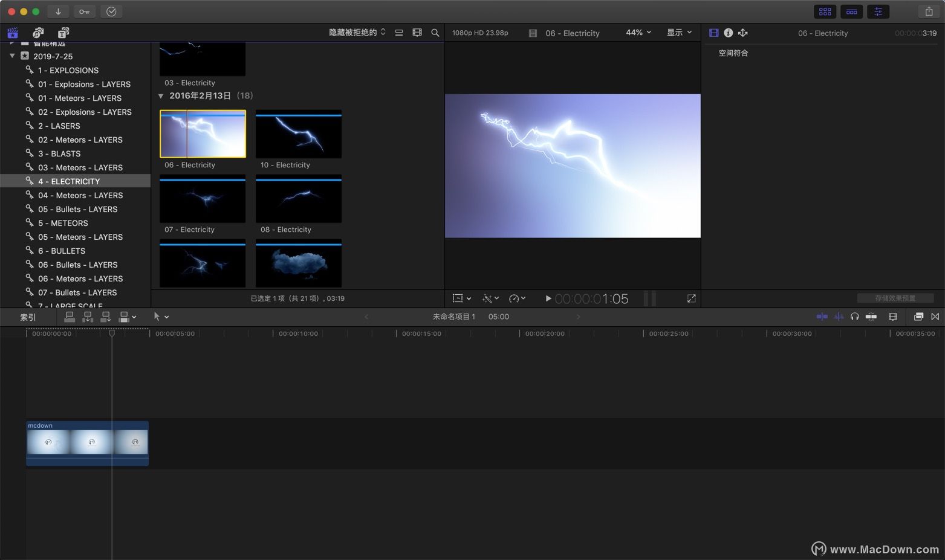Open the clip filter dropdown 隐藏被拒绝的

pyautogui.click(x=357, y=33)
